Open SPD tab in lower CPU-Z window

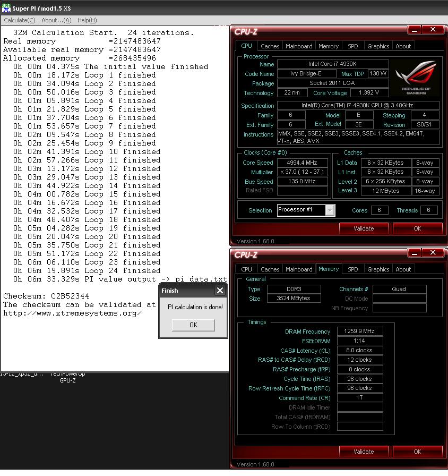[x=353, y=269]
